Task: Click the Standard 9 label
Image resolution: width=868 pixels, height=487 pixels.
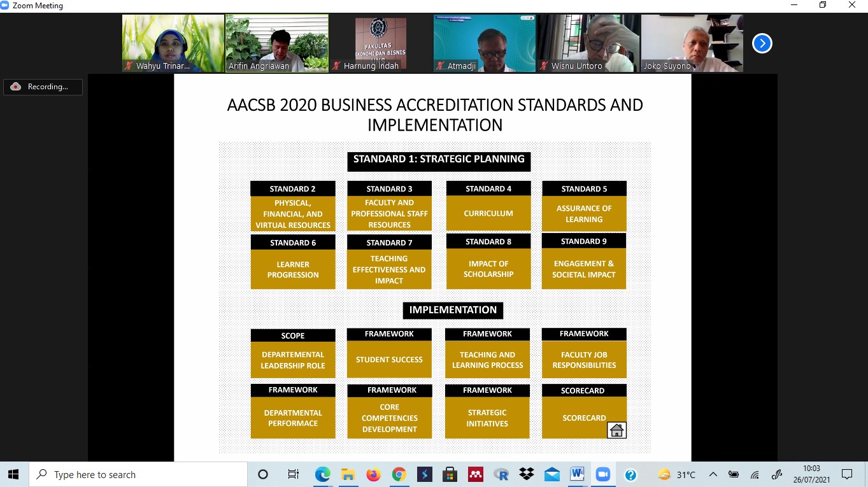Action: pyautogui.click(x=584, y=241)
